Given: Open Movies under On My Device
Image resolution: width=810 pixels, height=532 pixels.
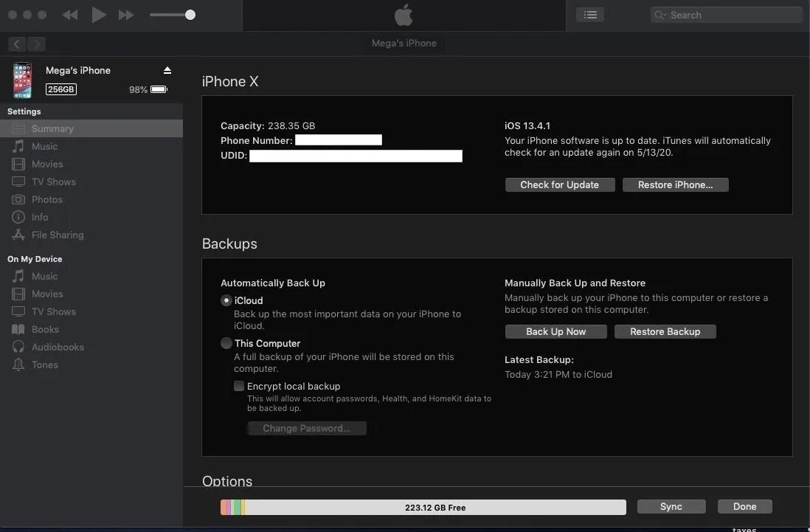Looking at the screenshot, I should (x=91, y=294).
